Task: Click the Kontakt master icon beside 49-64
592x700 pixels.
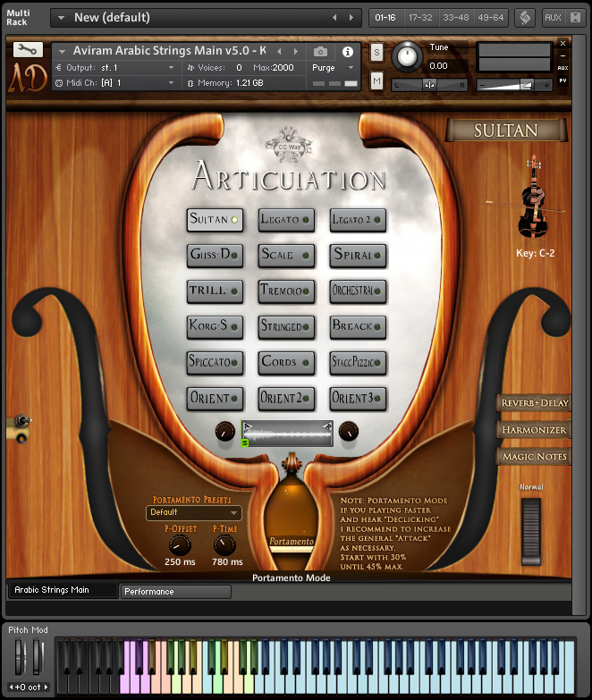Action: point(525,17)
